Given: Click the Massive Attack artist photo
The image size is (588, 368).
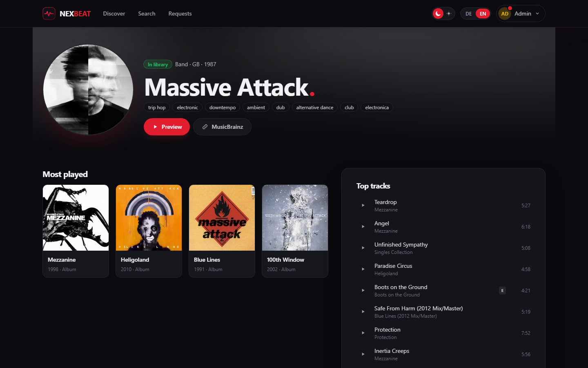Looking at the screenshot, I should (x=88, y=90).
